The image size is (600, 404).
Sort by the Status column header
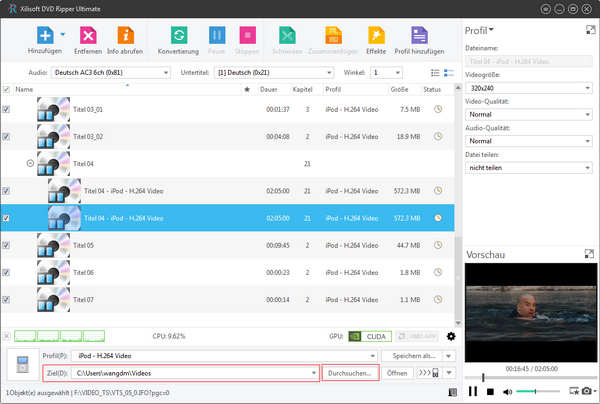tap(437, 90)
